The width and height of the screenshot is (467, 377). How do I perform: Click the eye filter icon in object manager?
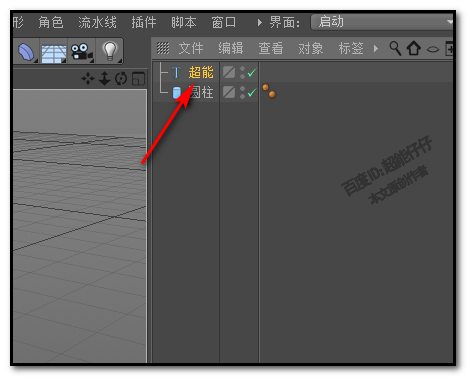[x=433, y=49]
